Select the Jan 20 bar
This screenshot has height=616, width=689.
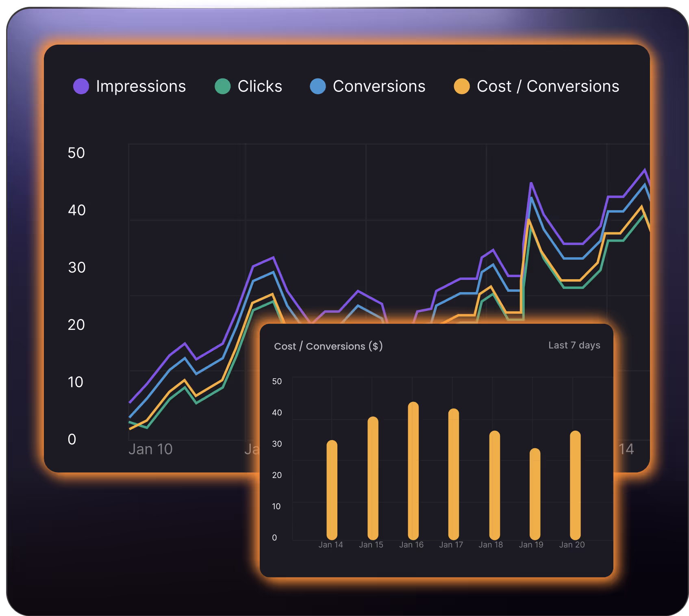[x=575, y=485]
